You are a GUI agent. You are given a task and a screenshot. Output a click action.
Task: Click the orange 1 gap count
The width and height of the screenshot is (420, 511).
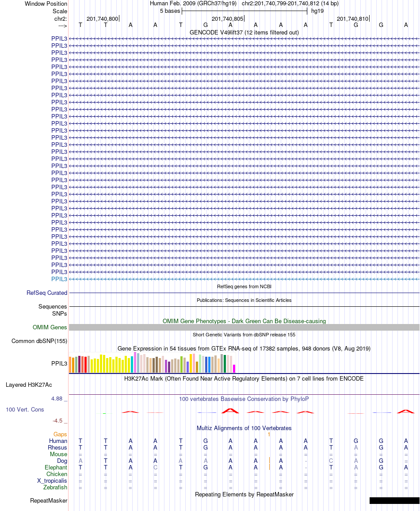(x=269, y=435)
